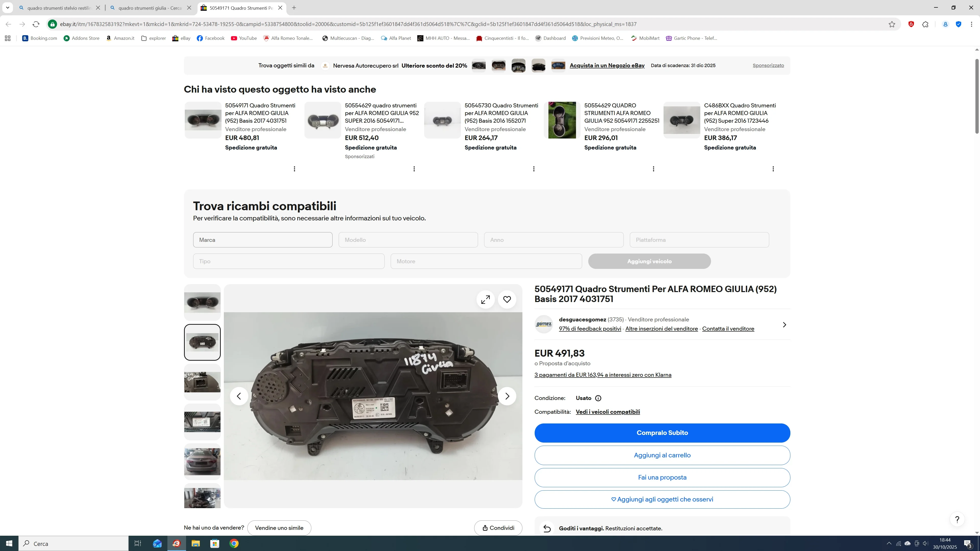
Task: Open the eBay bookmark
Action: pyautogui.click(x=181, y=38)
